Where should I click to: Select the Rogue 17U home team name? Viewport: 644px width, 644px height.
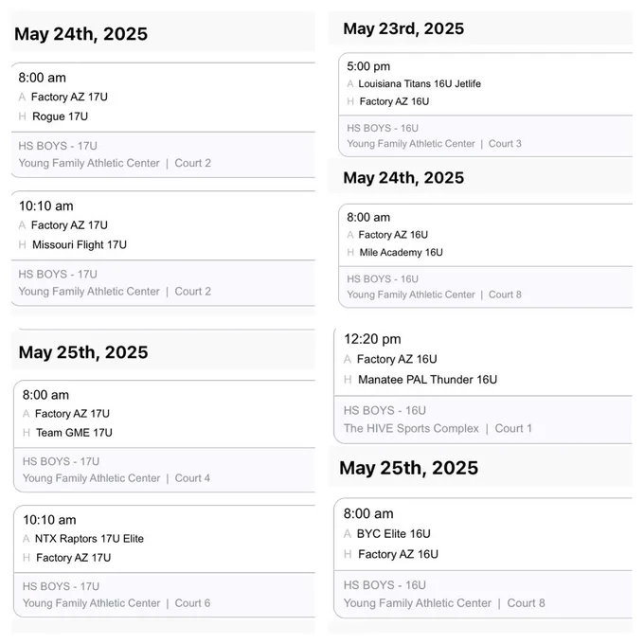pos(60,116)
